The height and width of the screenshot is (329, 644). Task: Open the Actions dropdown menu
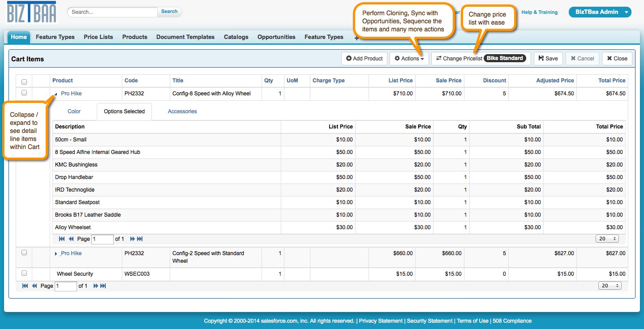[x=409, y=59]
